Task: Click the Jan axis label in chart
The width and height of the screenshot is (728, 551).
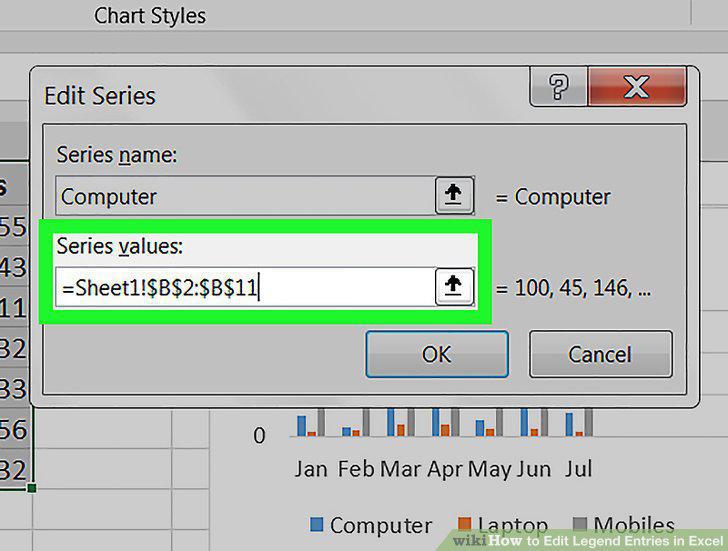Action: tap(311, 468)
